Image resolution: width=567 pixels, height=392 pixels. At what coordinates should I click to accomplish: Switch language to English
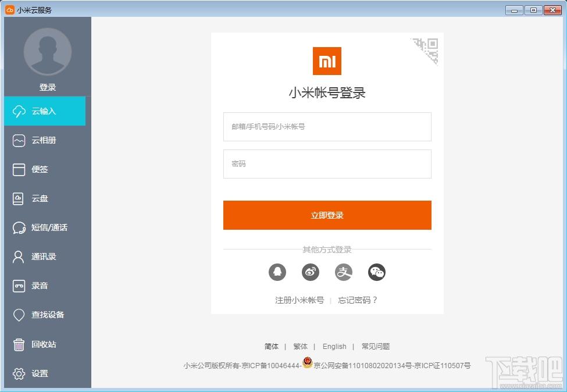point(334,346)
